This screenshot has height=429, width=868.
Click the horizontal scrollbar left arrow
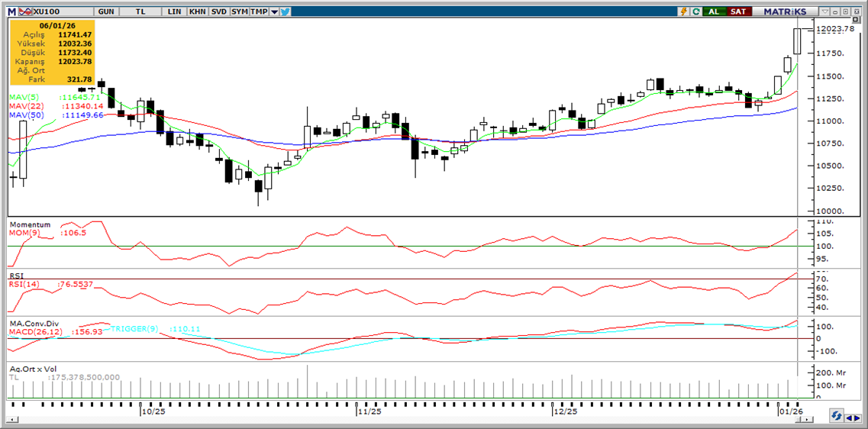click(x=12, y=418)
